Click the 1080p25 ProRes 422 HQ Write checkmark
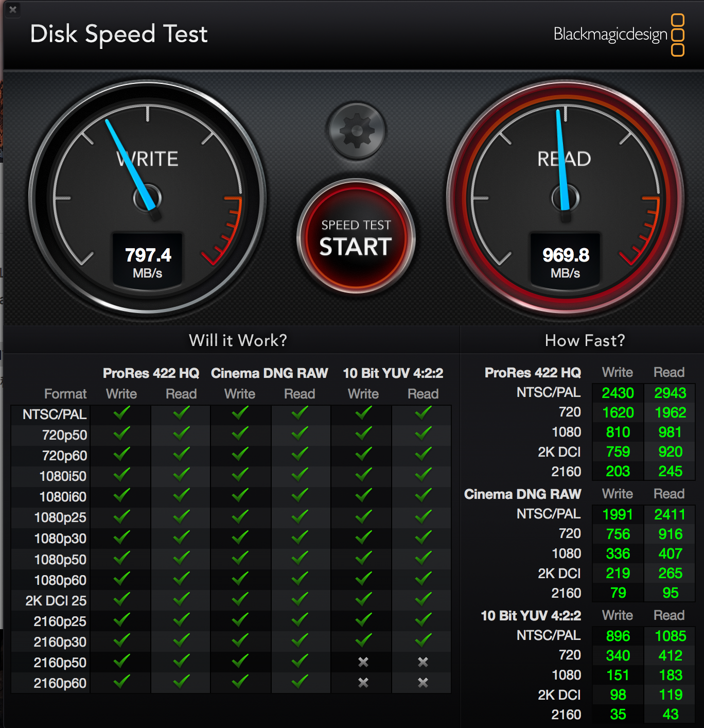 [x=122, y=516]
